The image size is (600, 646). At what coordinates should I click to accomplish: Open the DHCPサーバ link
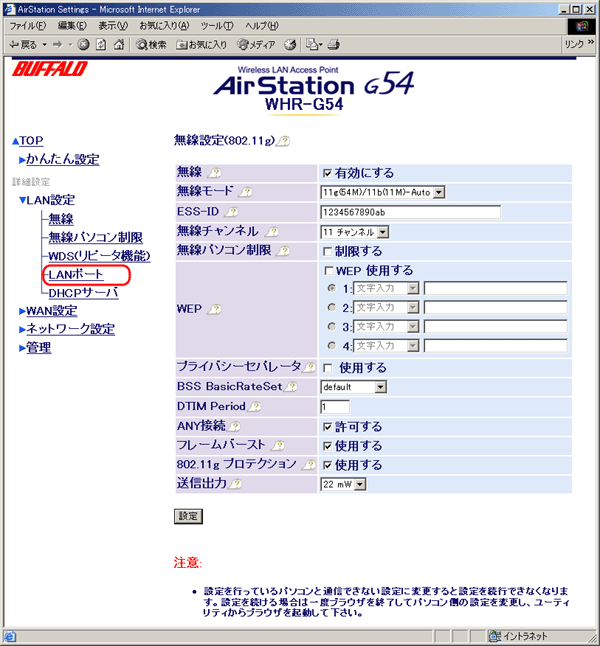coord(83,293)
